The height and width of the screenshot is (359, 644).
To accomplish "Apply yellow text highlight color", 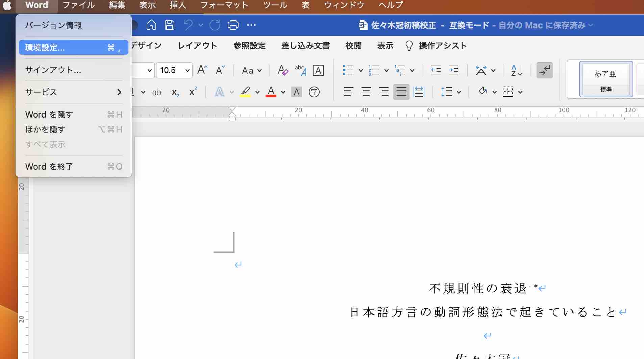I will (x=245, y=92).
